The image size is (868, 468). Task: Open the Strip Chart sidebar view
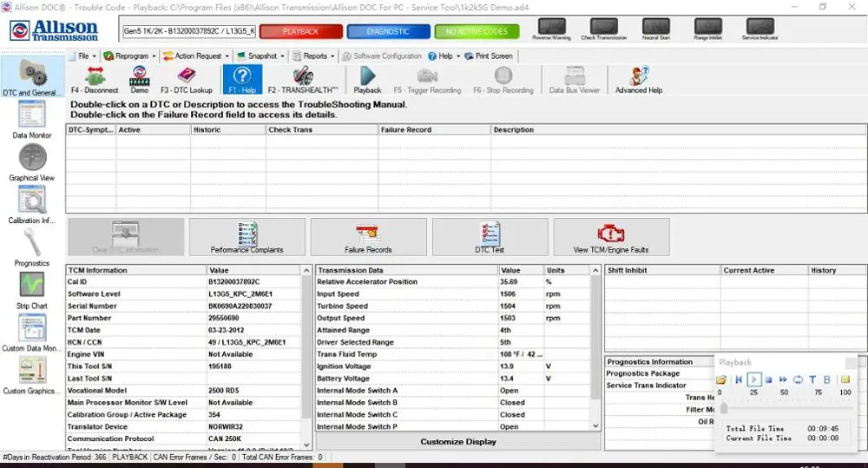(32, 291)
